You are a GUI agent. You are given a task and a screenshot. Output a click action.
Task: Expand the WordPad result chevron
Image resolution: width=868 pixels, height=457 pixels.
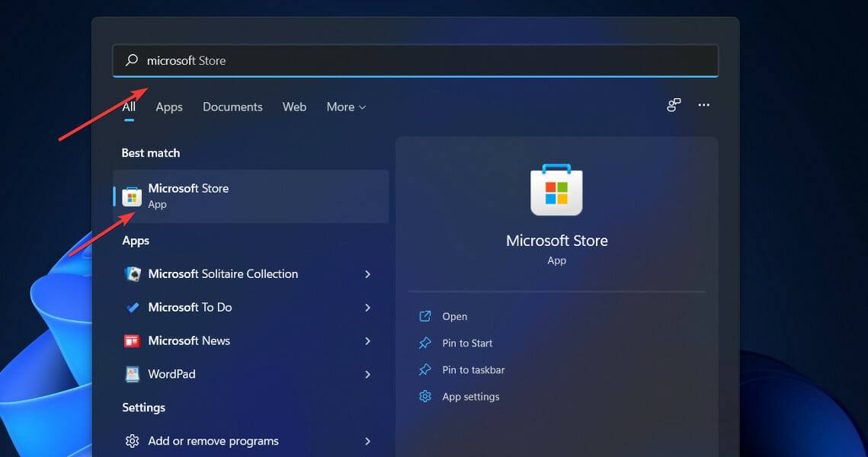[x=367, y=374]
